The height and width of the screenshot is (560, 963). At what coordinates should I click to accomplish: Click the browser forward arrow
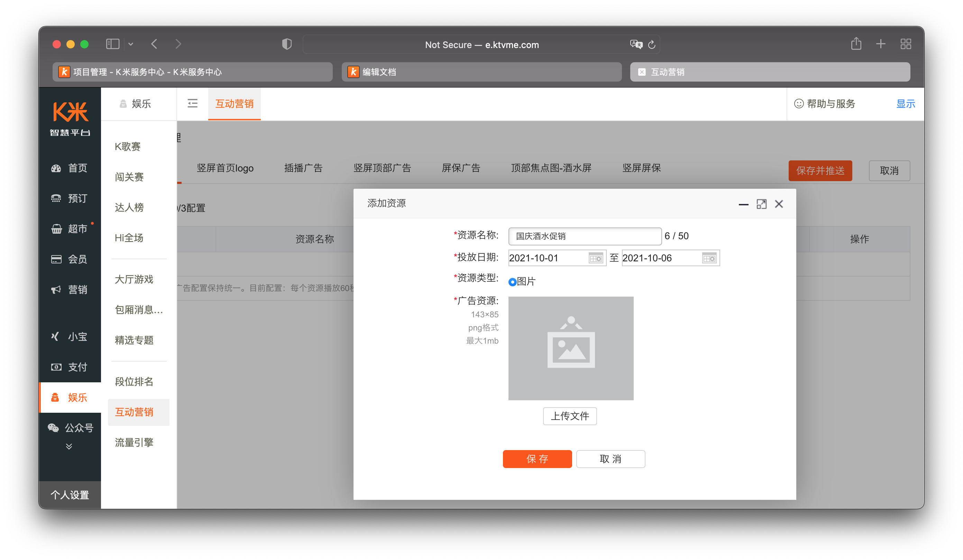pyautogui.click(x=178, y=44)
